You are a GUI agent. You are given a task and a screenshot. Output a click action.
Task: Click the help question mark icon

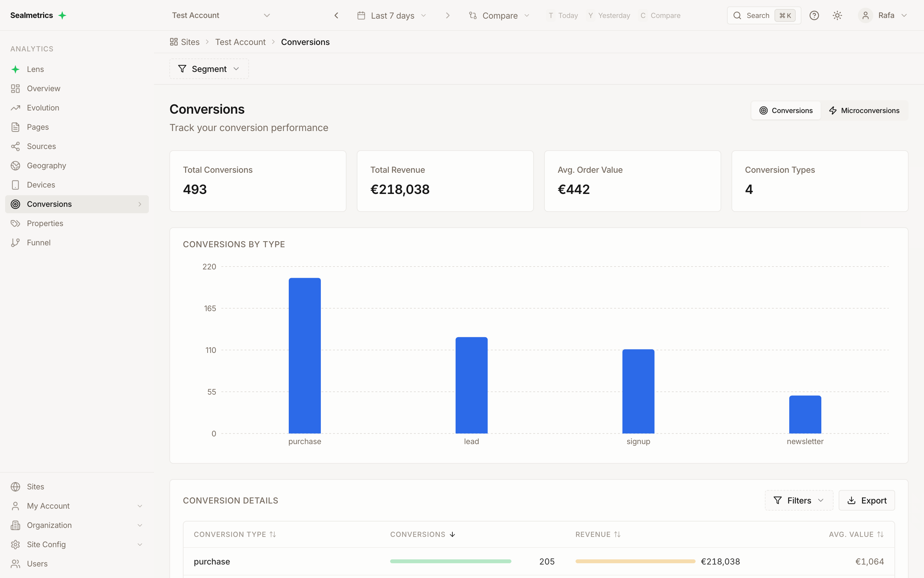tap(814, 15)
